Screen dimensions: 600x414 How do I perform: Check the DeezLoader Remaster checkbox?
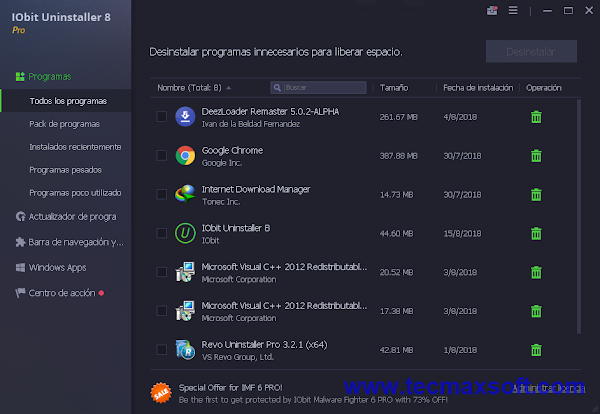[x=162, y=116]
